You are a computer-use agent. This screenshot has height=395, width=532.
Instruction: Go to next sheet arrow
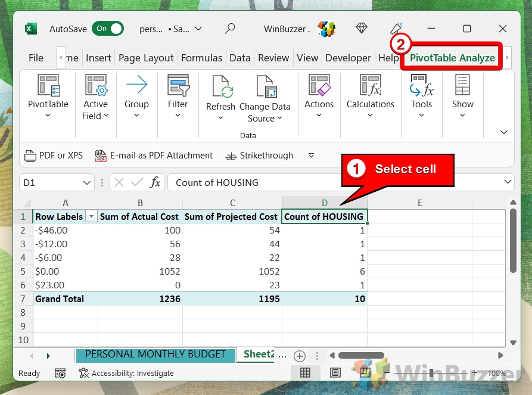48,356
